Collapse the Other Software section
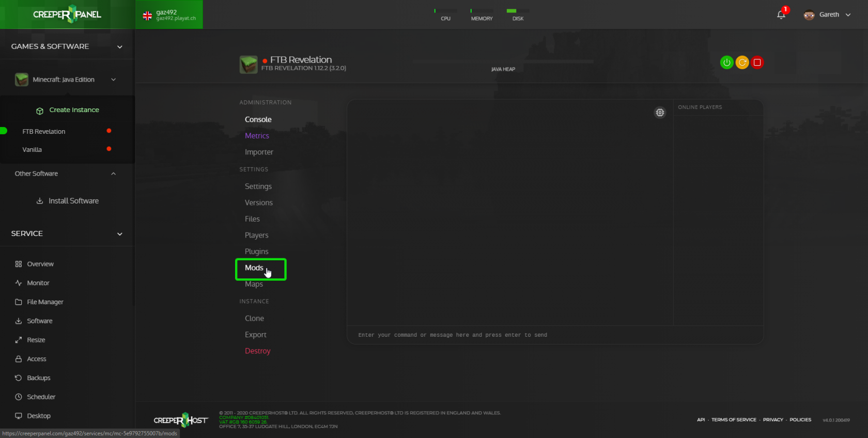 coord(114,174)
